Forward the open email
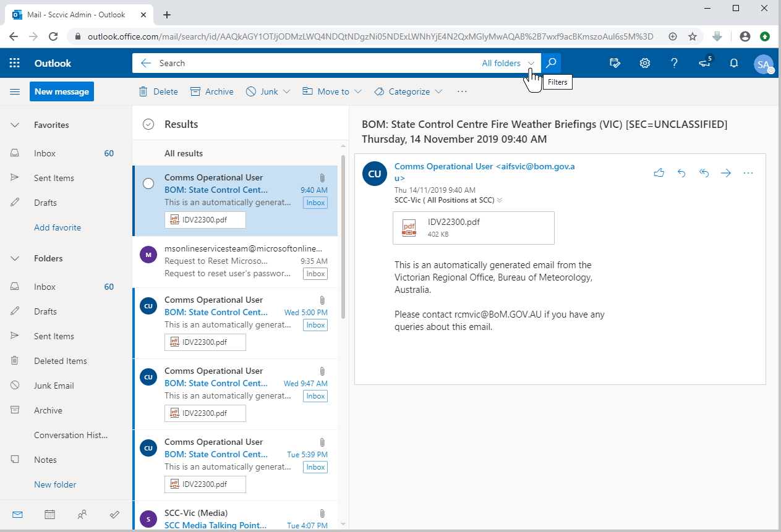 coord(725,173)
